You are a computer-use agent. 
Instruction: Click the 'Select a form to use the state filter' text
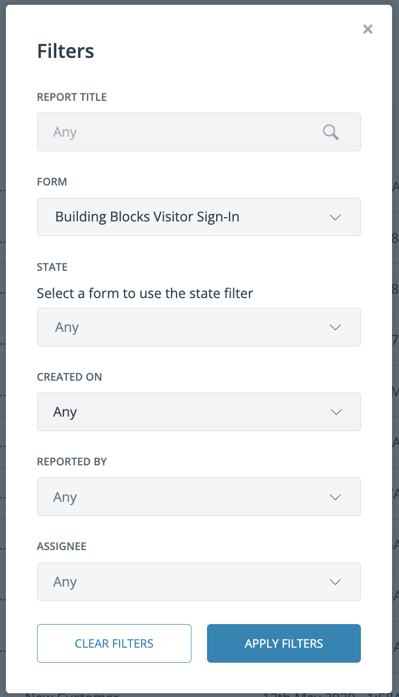145,293
